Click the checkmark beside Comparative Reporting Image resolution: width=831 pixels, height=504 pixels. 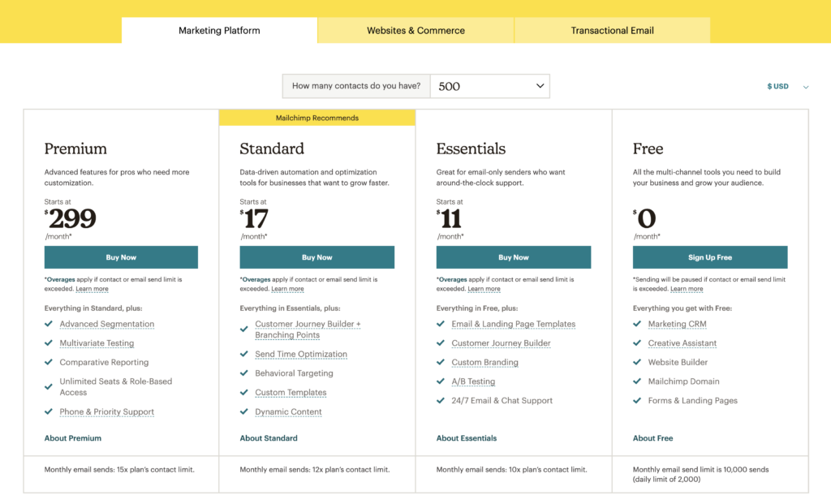(x=49, y=362)
